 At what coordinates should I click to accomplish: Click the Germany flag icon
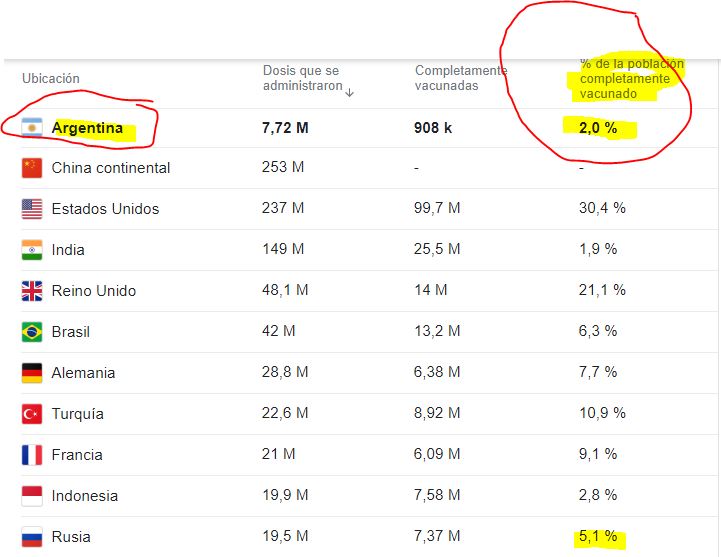tap(32, 373)
